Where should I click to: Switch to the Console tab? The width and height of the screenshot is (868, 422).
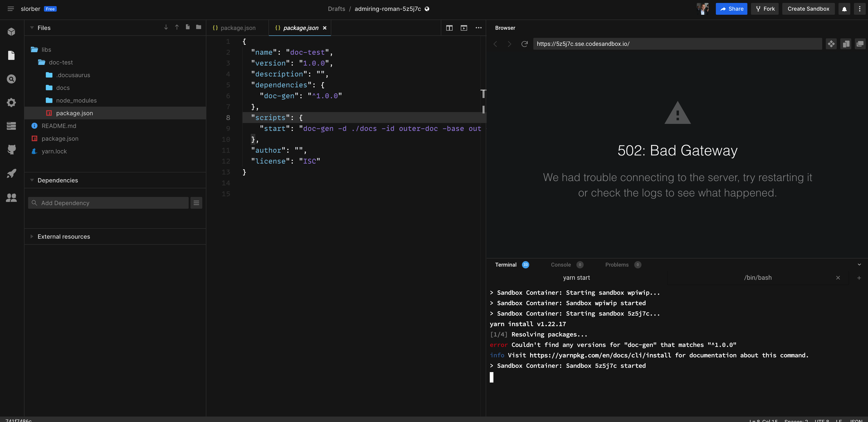click(567, 265)
